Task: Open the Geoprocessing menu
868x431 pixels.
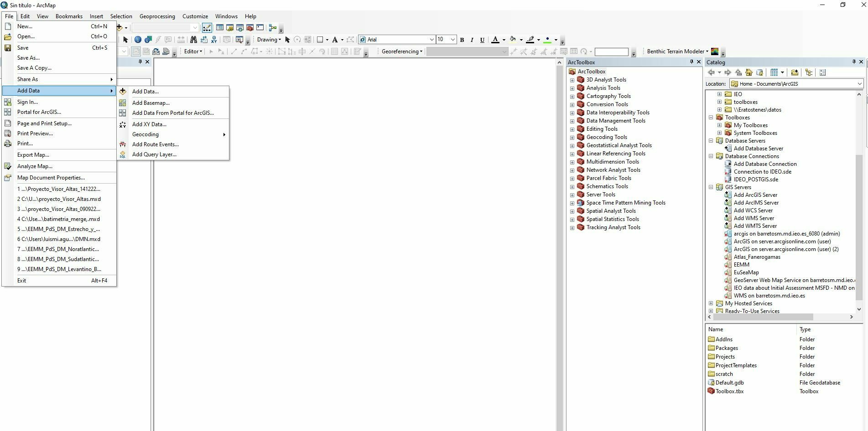Action: point(157,16)
